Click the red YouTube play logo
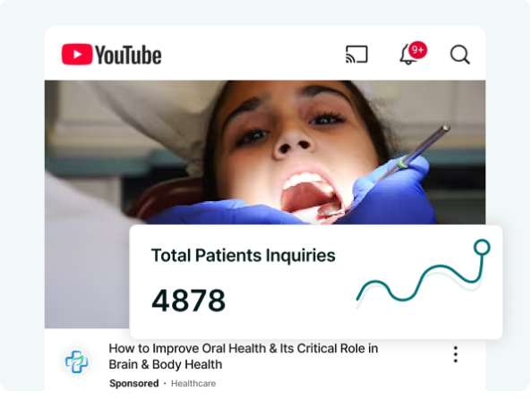The image size is (532, 399). pyautogui.click(x=77, y=55)
